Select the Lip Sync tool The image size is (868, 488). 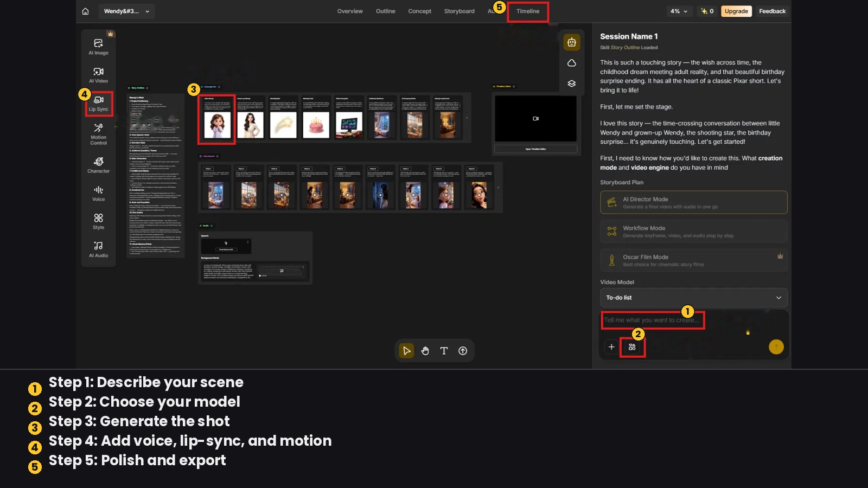click(98, 104)
